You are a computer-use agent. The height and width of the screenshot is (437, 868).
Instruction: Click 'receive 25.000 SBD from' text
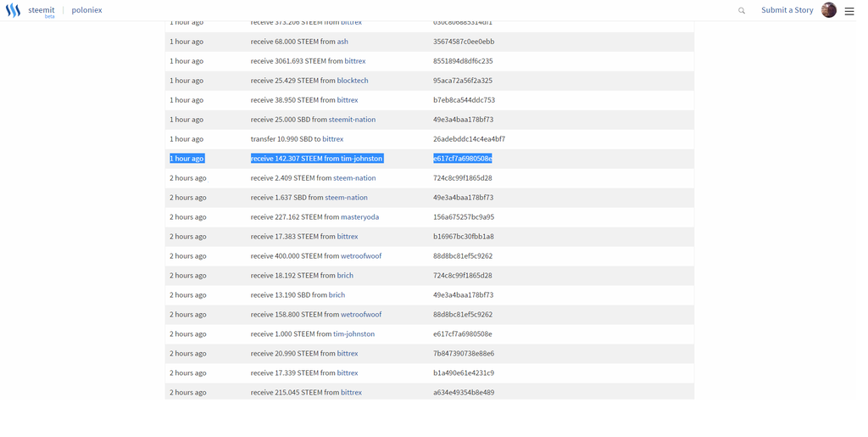click(289, 119)
